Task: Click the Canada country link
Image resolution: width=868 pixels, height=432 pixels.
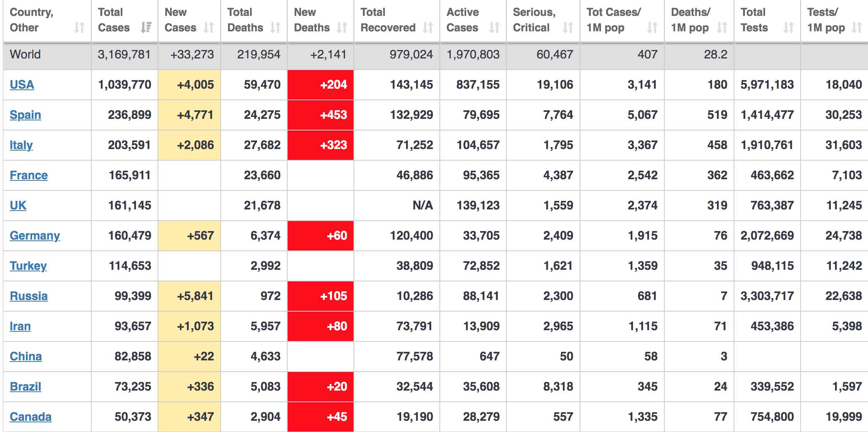Action: (x=30, y=417)
